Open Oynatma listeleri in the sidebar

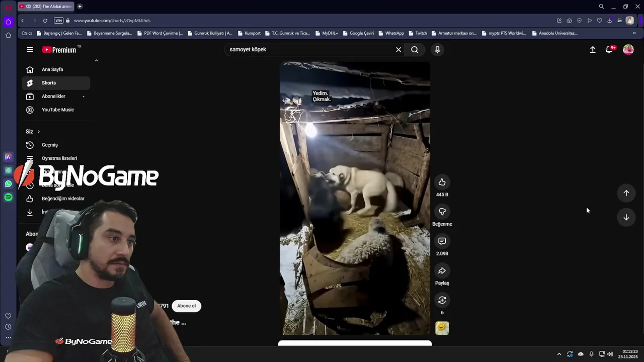tap(56, 158)
